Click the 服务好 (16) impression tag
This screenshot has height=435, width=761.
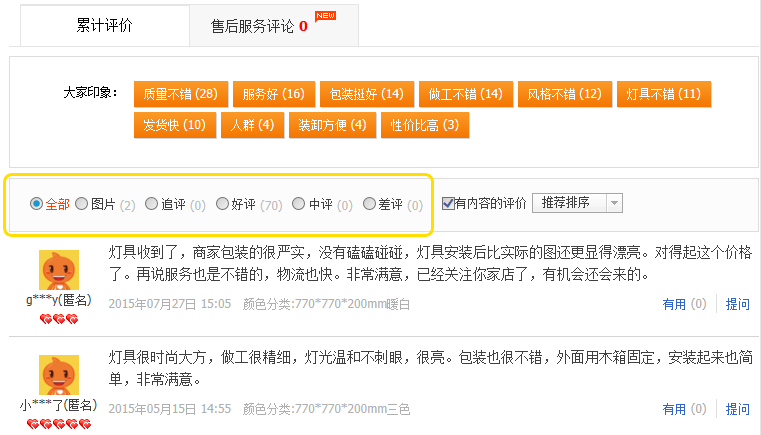point(272,94)
